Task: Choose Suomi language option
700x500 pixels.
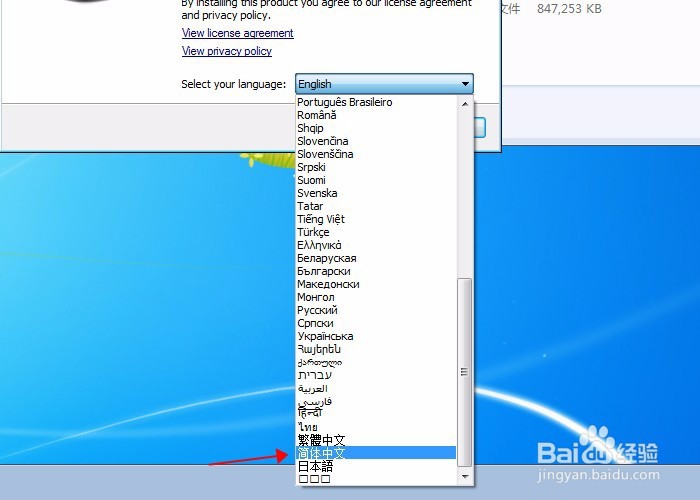Action: click(x=376, y=180)
